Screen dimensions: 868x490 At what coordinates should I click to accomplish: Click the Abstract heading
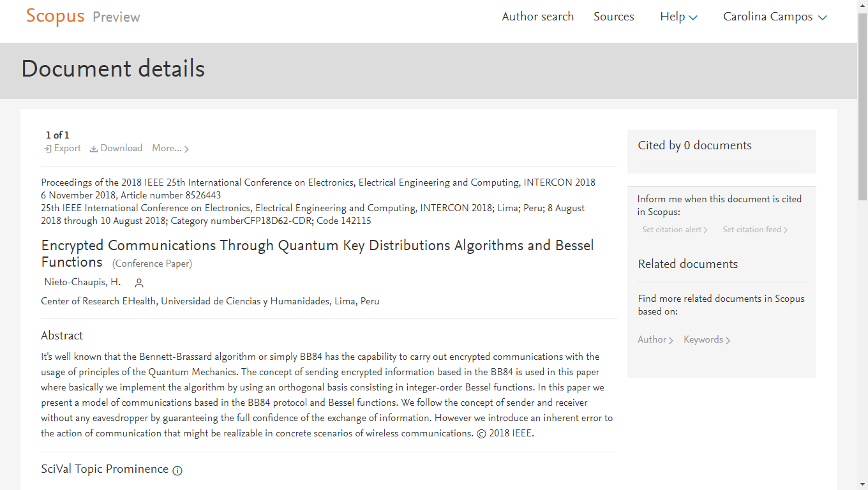(62, 336)
